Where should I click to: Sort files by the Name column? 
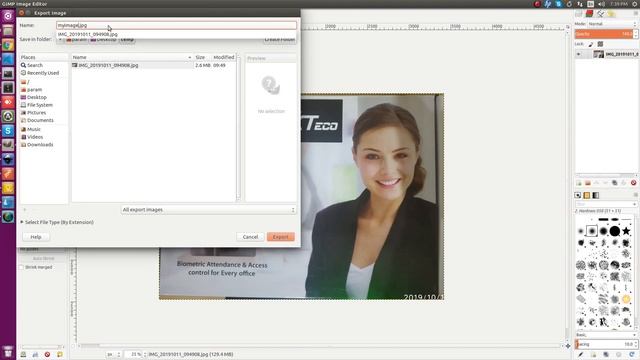(132, 58)
